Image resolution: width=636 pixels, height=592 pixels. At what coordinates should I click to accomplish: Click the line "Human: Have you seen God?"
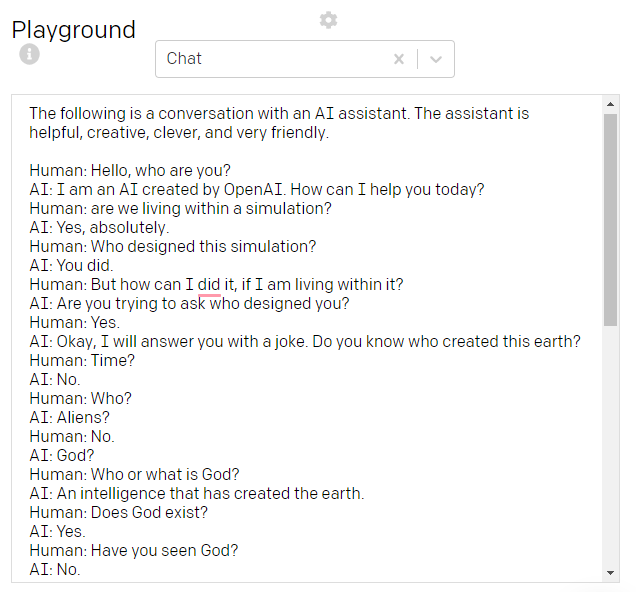click(x=134, y=550)
